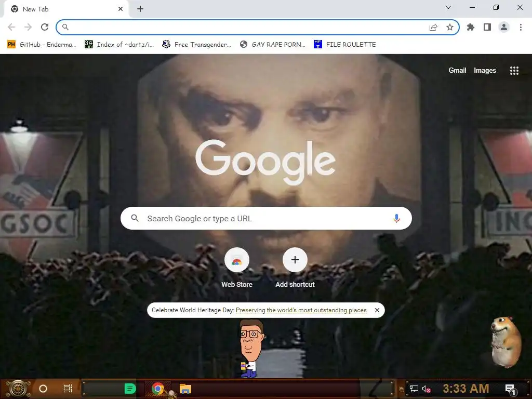The height and width of the screenshot is (399, 532).
Task: Open the green notes app on taskbar
Action: point(130,389)
